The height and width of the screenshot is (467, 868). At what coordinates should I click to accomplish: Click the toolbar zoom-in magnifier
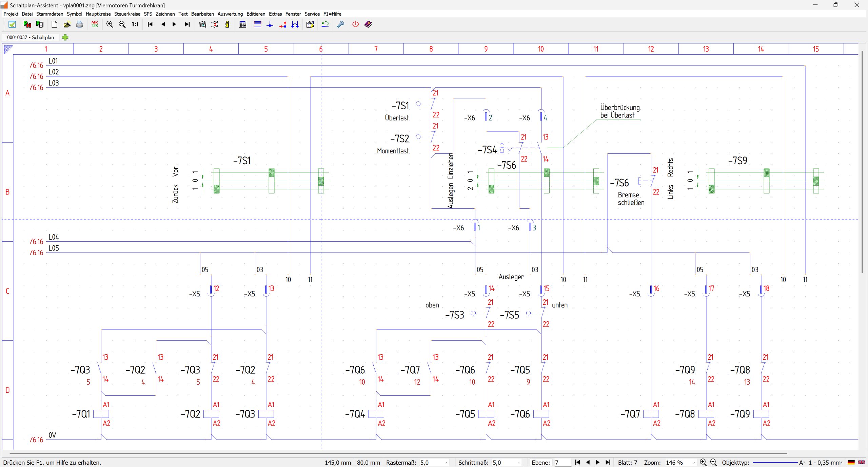pos(110,24)
